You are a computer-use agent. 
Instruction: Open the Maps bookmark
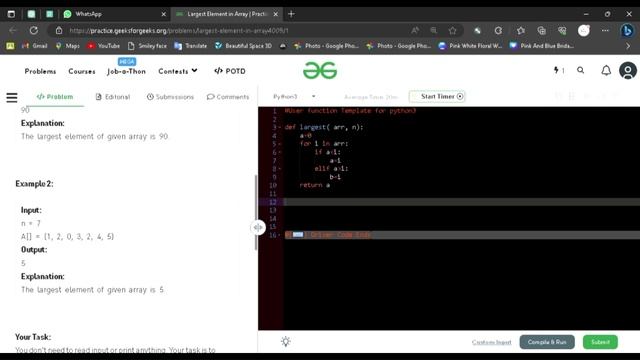tap(67, 46)
